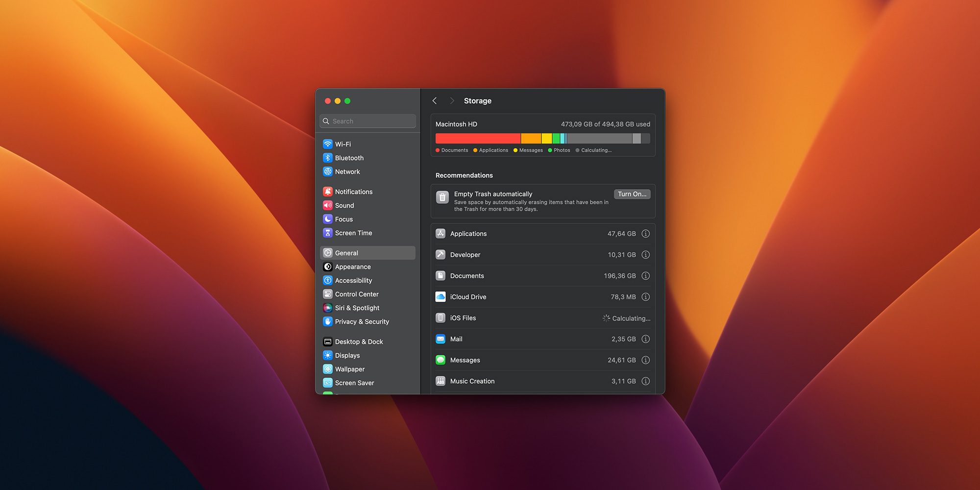Show details for Messages storage
980x490 pixels.
tap(645, 360)
